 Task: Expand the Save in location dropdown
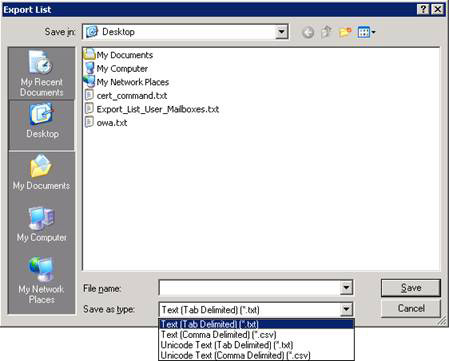[282, 32]
